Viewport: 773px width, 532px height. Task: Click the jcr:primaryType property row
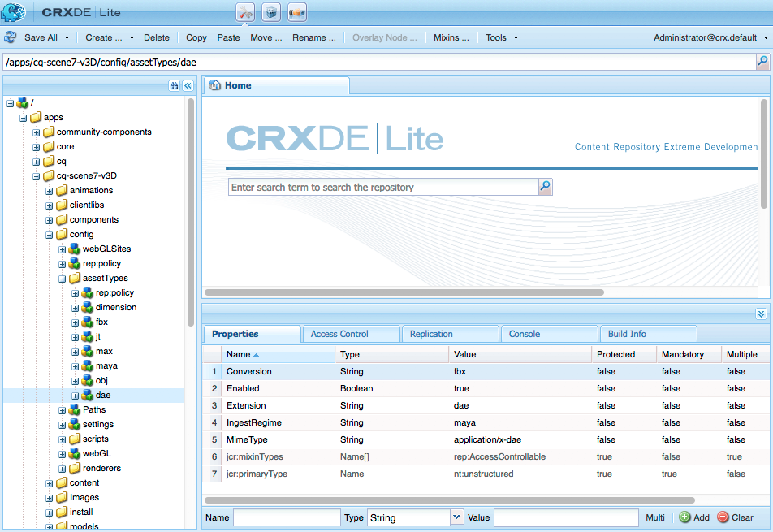click(x=486, y=474)
